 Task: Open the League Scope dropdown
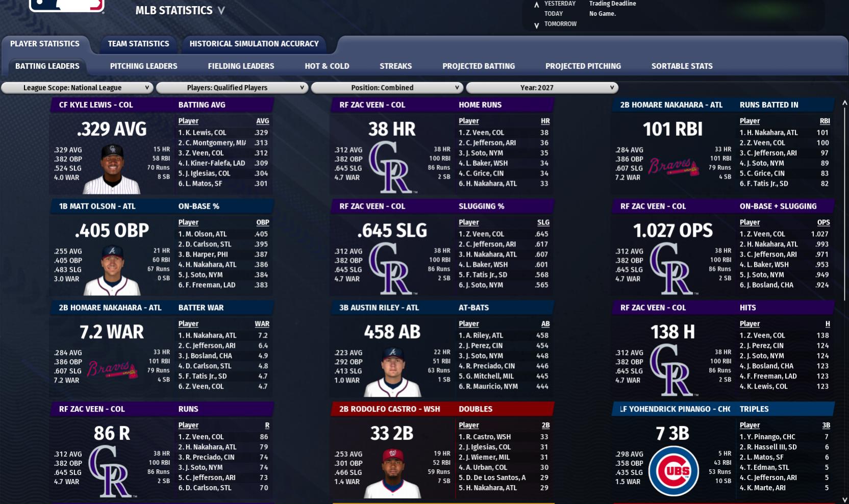tap(77, 88)
